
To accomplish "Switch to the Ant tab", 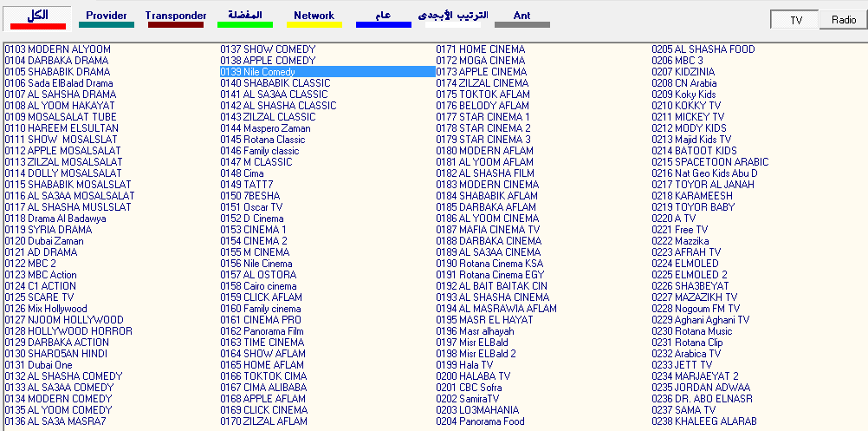I will (522, 18).
